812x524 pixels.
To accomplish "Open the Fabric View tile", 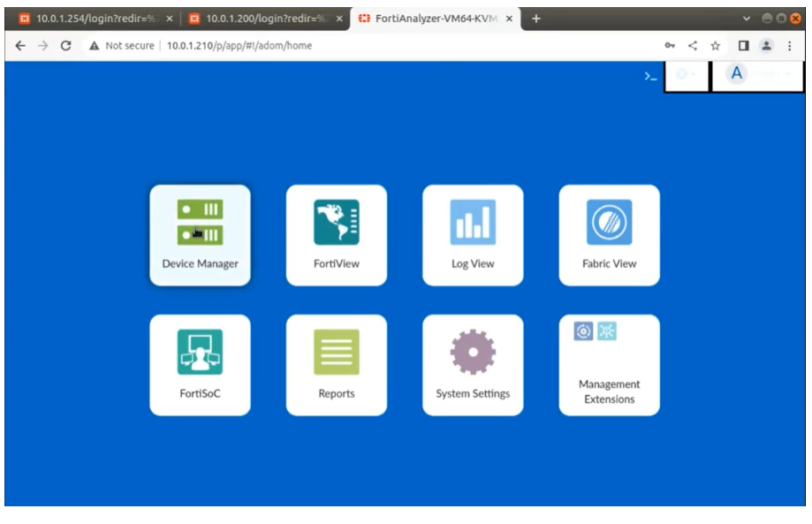I will click(x=609, y=235).
